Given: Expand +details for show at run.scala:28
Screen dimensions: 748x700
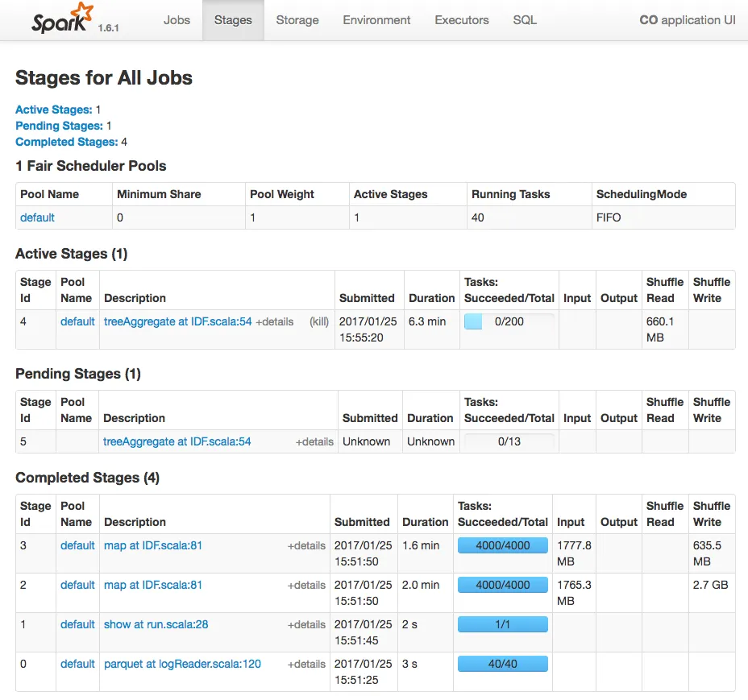Looking at the screenshot, I should (x=306, y=624).
